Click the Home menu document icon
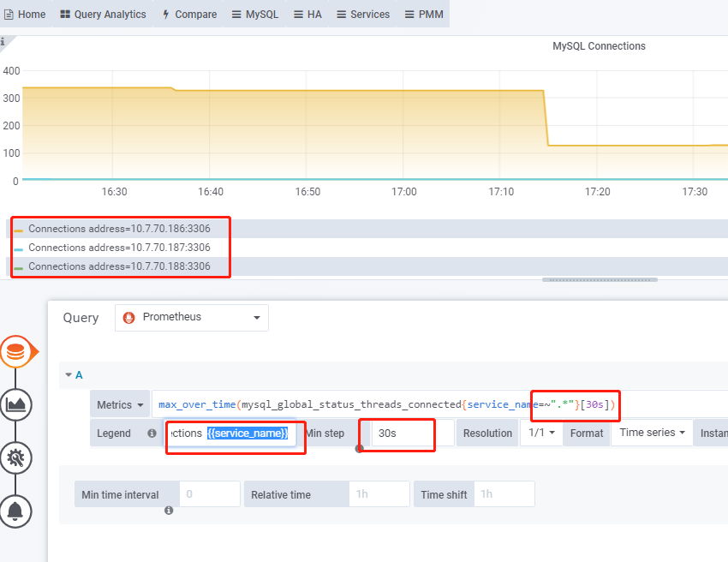Viewport: 728px width, 562px height. [9, 15]
